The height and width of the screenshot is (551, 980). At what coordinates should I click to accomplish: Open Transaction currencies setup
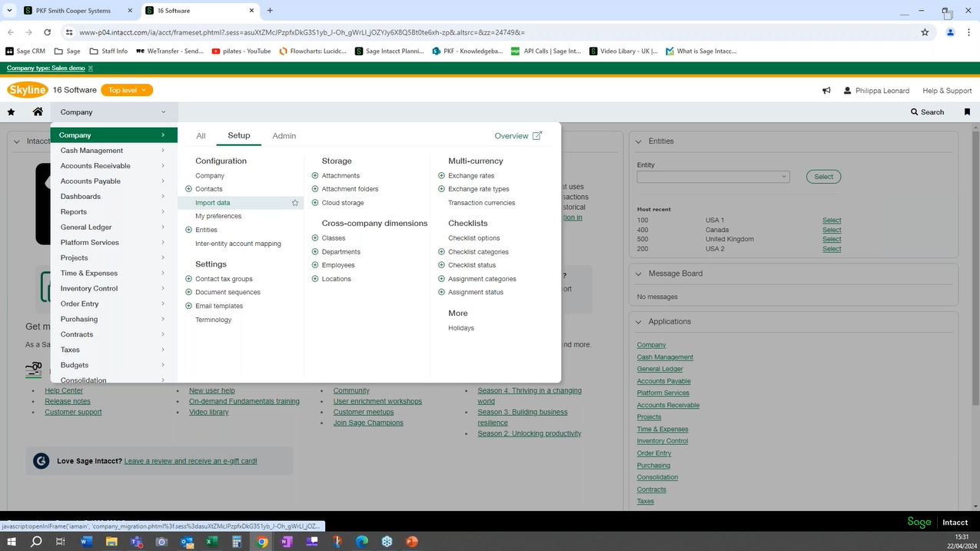click(482, 203)
